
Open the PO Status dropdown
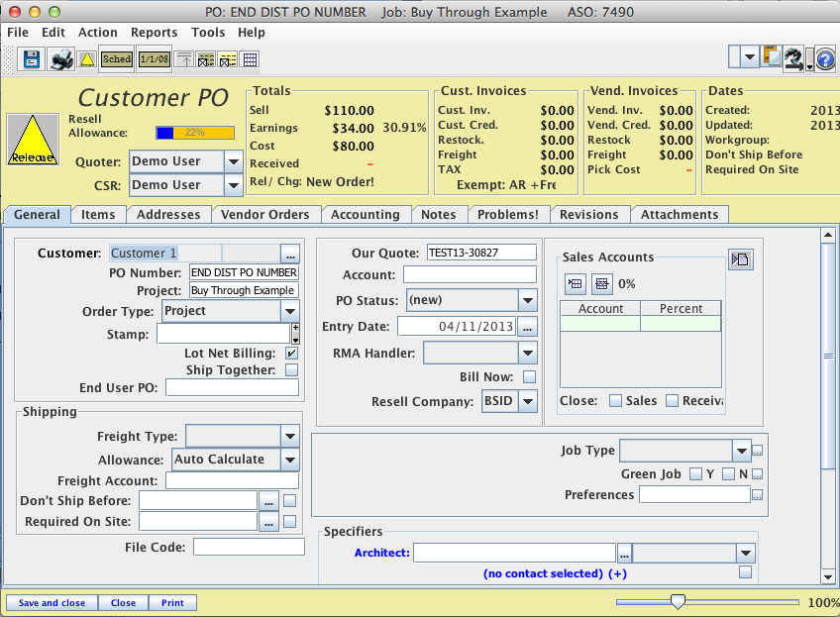point(528,300)
